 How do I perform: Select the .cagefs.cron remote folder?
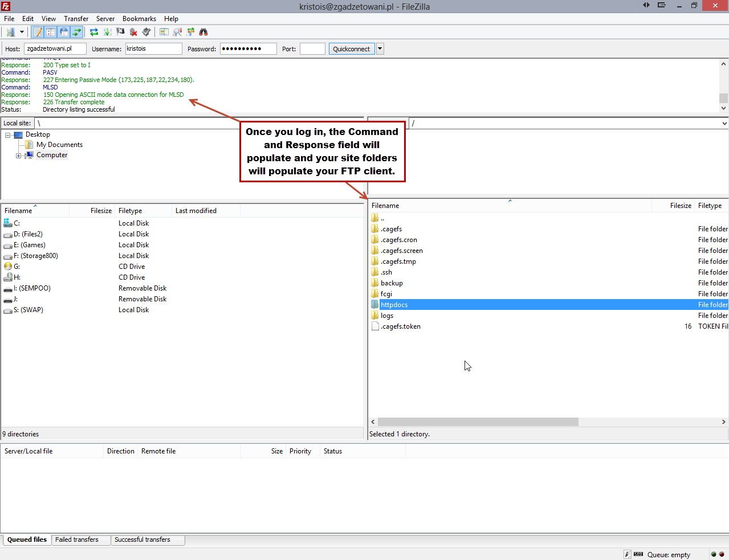(549, 240)
